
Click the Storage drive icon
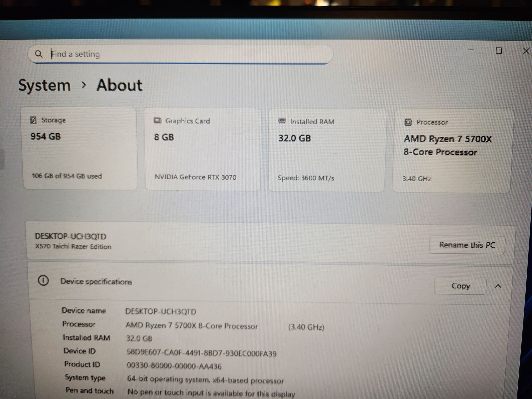coord(33,120)
